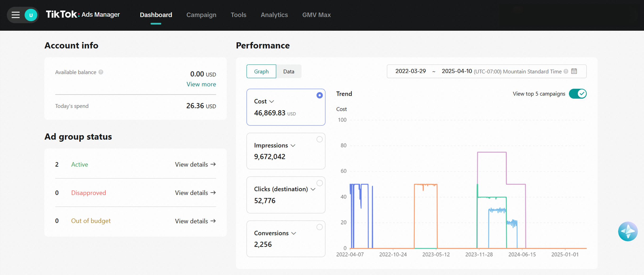
Task: Click the Clicks total 52,776 value
Action: click(265, 201)
